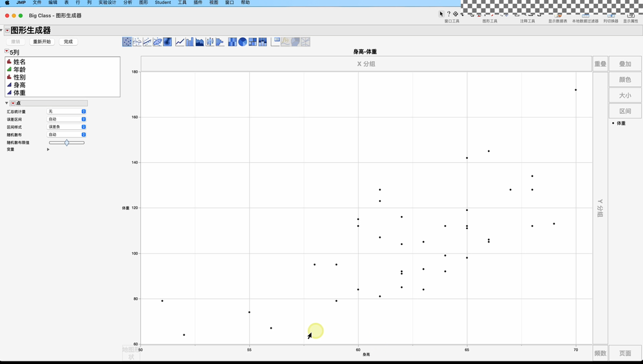Viewport: 643px width, 364px height.
Task: Open the 编辑 menu
Action: coord(53,3)
